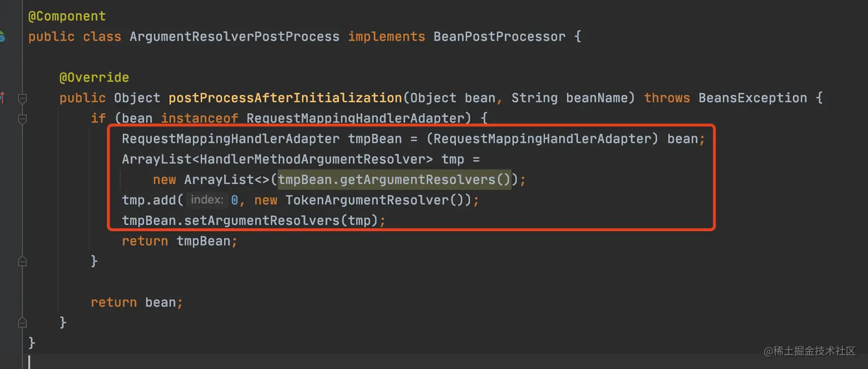The image size is (868, 369).
Task: Collapse the postProcessAfterInitialization method using its fold marker
Action: pos(22,98)
